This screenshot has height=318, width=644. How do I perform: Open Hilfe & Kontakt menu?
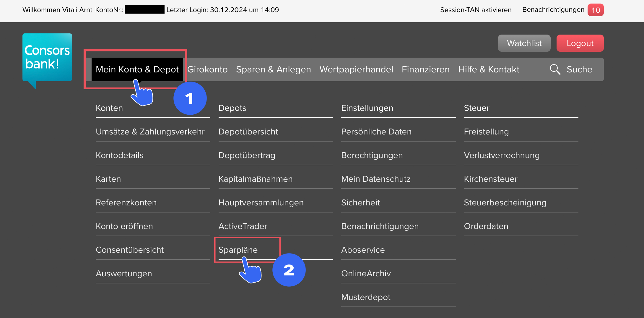489,69
